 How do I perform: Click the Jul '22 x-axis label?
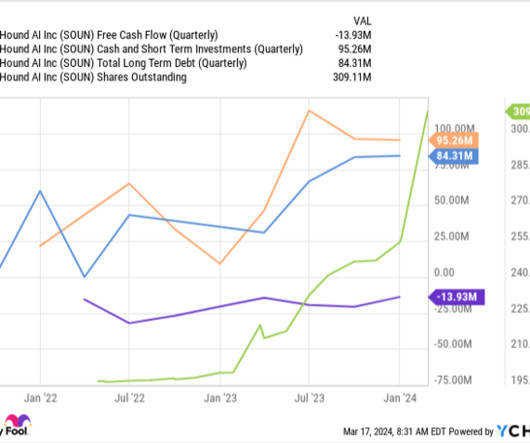pos(129,398)
